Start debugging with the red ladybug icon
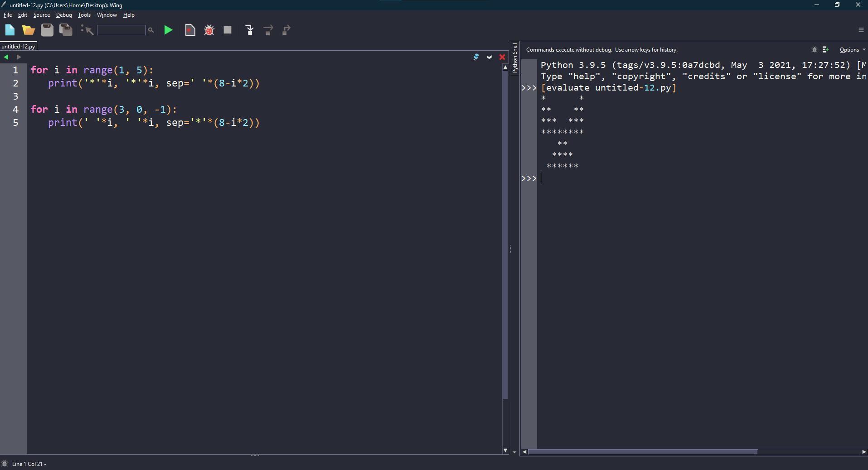 209,30
